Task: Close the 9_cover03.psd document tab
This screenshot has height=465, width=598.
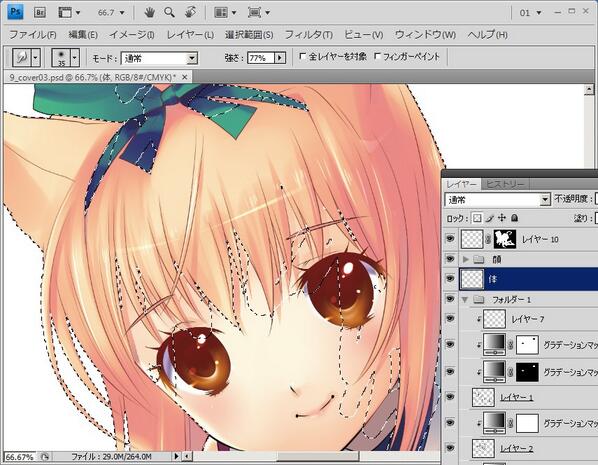Action: click(x=185, y=77)
